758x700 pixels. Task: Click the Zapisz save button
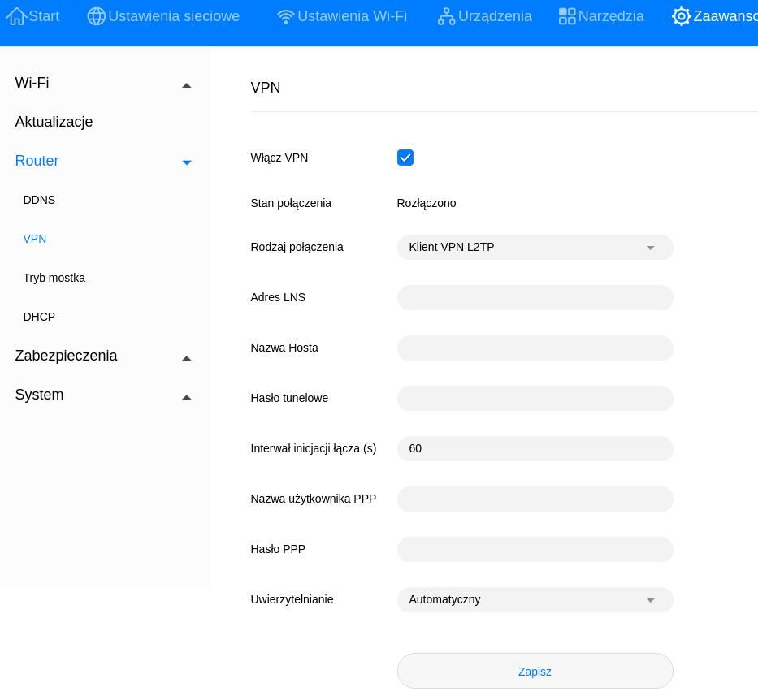point(535,671)
